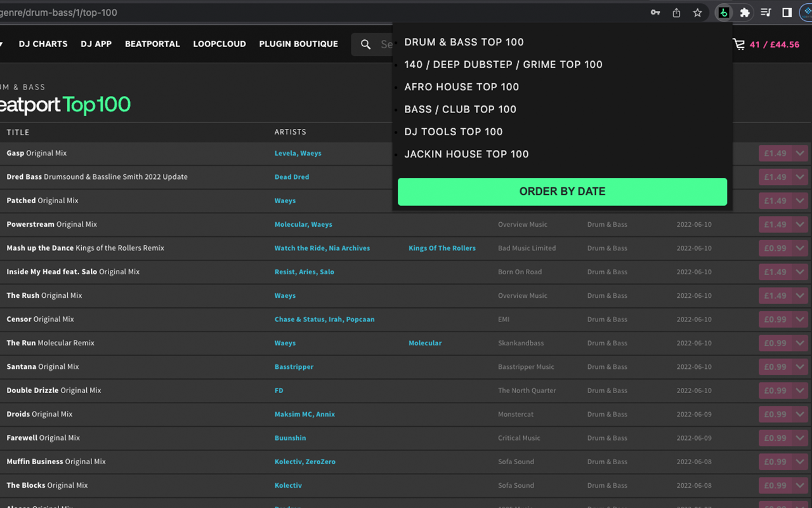Image resolution: width=812 pixels, height=508 pixels.
Task: Open the share page icon
Action: point(676,11)
